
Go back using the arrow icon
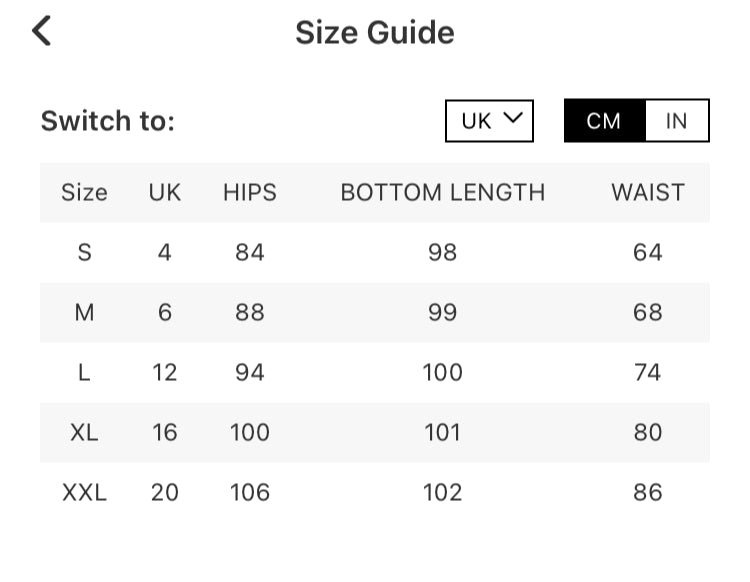[x=41, y=31]
